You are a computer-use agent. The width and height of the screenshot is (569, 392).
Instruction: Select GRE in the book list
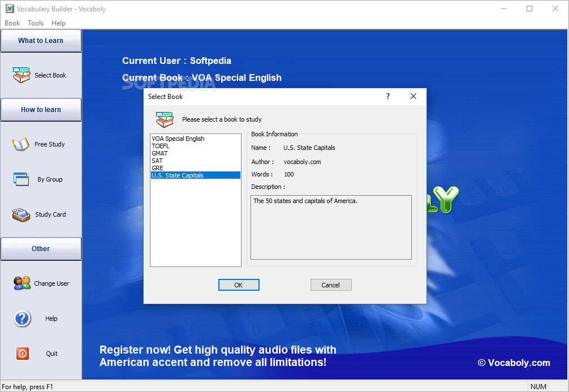[196, 168]
